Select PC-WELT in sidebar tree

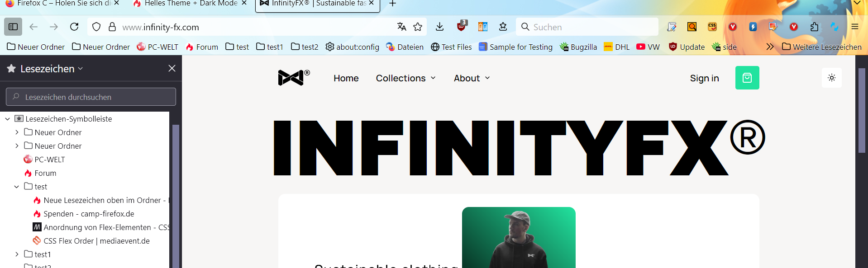click(44, 160)
